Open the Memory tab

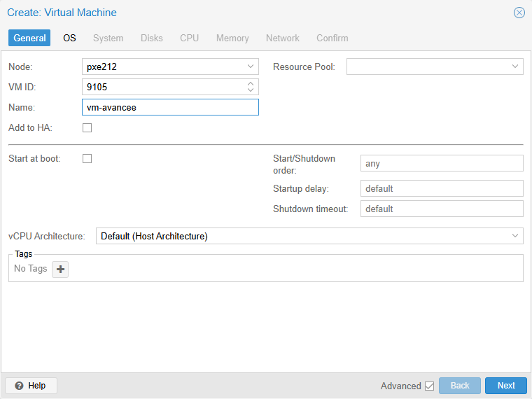click(x=232, y=38)
